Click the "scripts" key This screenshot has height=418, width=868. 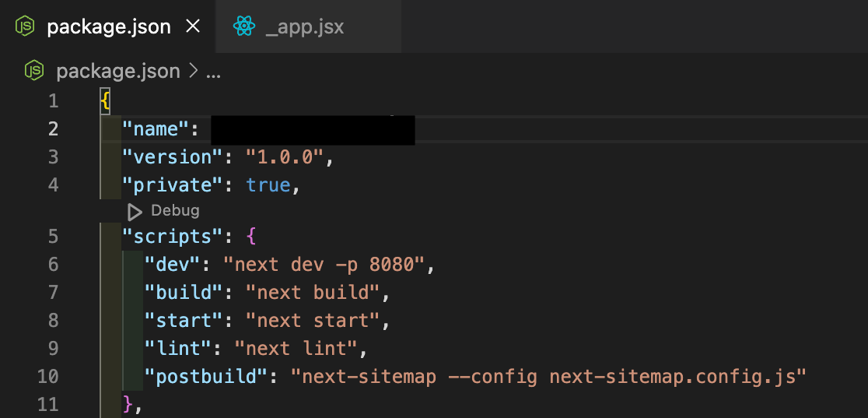coord(173,237)
